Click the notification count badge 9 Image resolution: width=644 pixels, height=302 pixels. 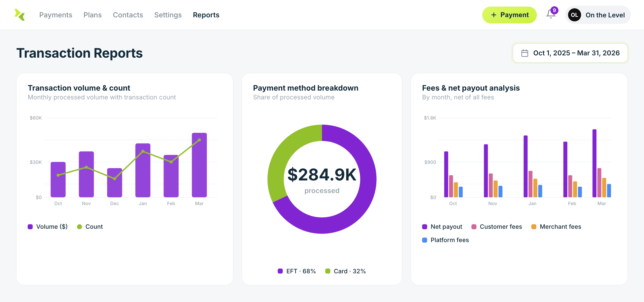tap(554, 10)
